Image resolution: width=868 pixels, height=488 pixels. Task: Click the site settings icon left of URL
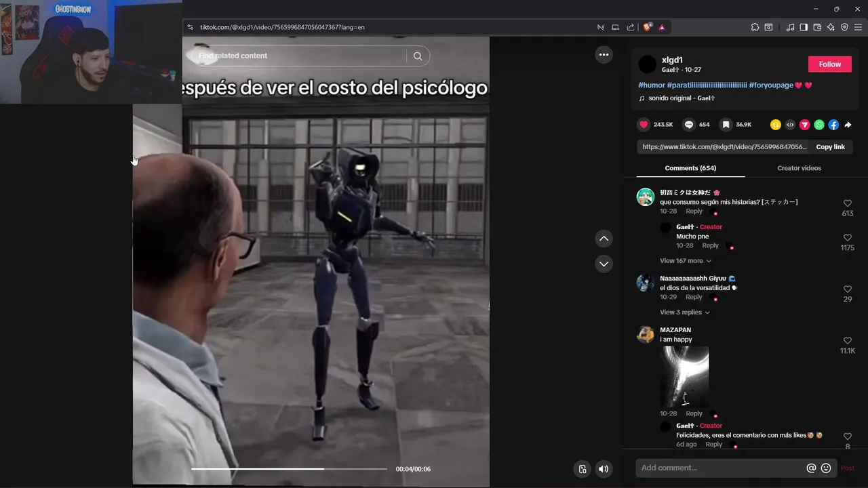(190, 27)
